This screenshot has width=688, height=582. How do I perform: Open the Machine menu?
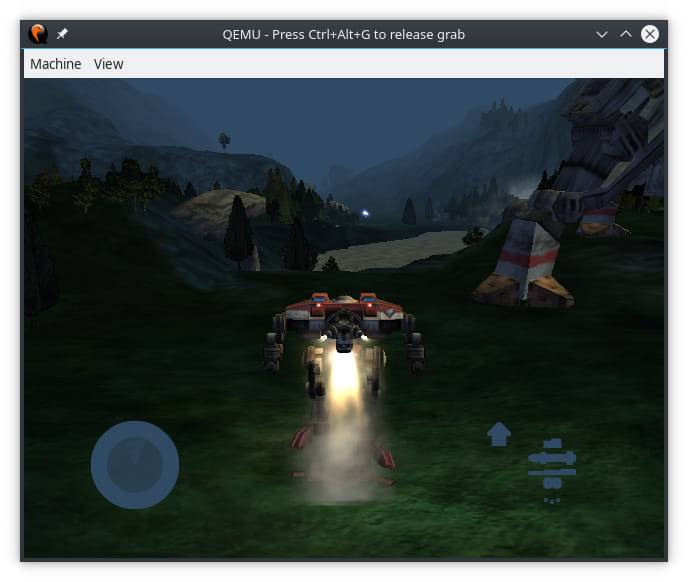(56, 64)
